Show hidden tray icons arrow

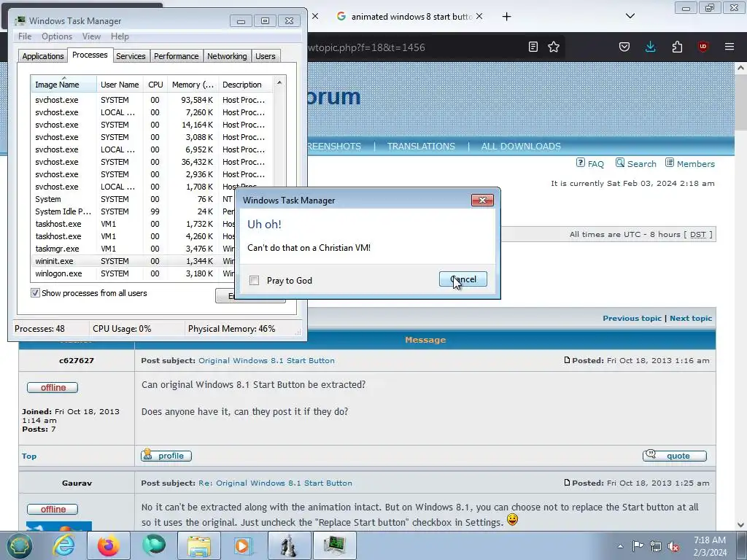[620, 546]
